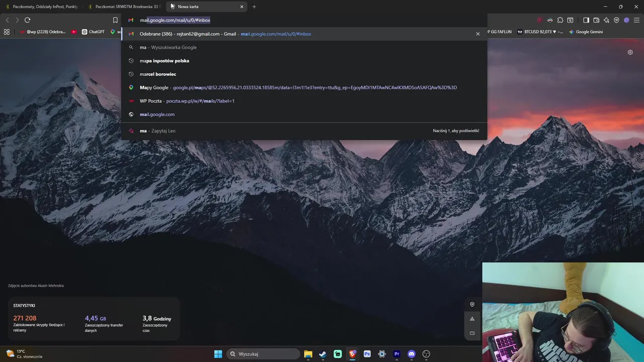Bookmark this page with the bookmark icon
This screenshot has height=362, width=644.
tap(115, 20)
